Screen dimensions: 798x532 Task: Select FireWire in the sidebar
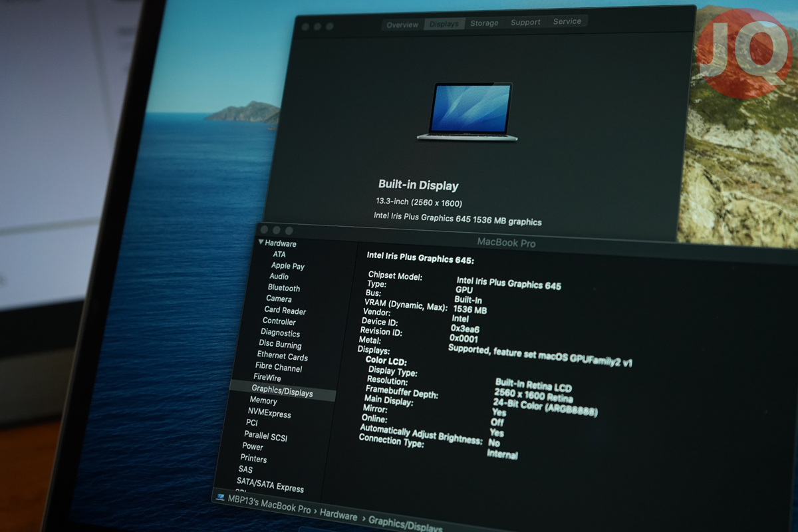click(x=267, y=378)
